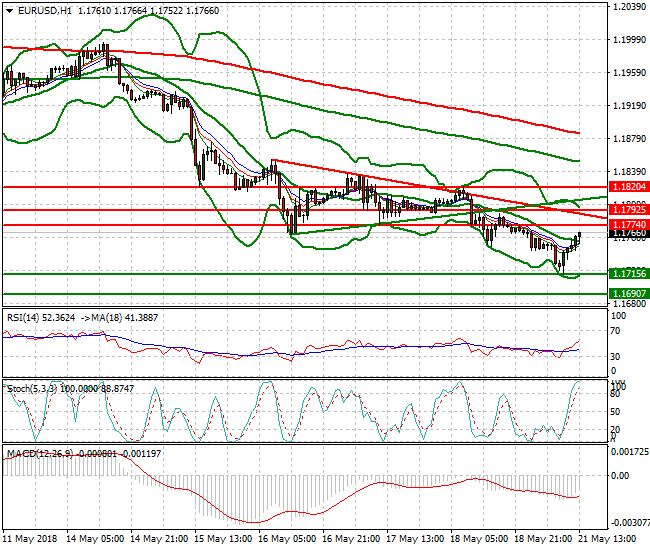Select the current price 1.17660 label
This screenshot has height=550, width=650.
pos(629,233)
